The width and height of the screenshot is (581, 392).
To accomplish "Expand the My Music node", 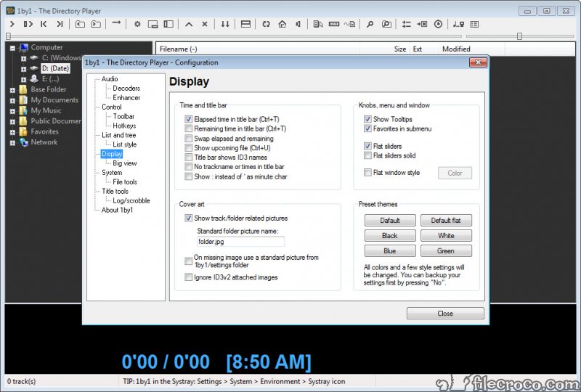I will coord(12,111).
